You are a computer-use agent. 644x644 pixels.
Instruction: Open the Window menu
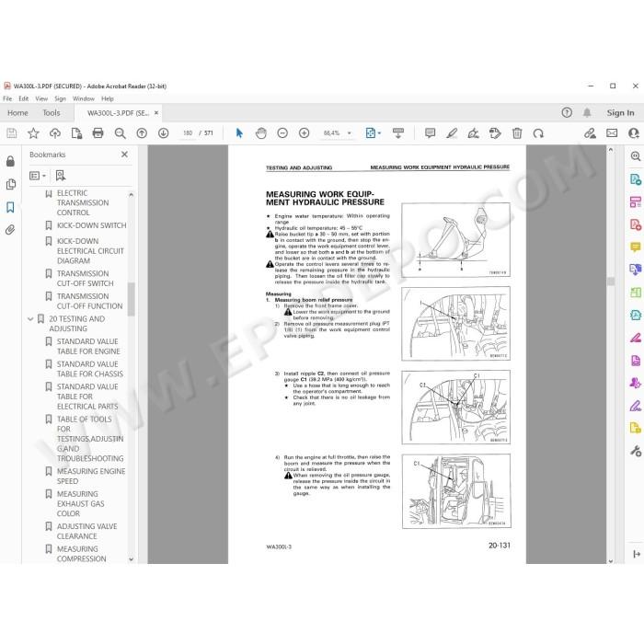[84, 98]
